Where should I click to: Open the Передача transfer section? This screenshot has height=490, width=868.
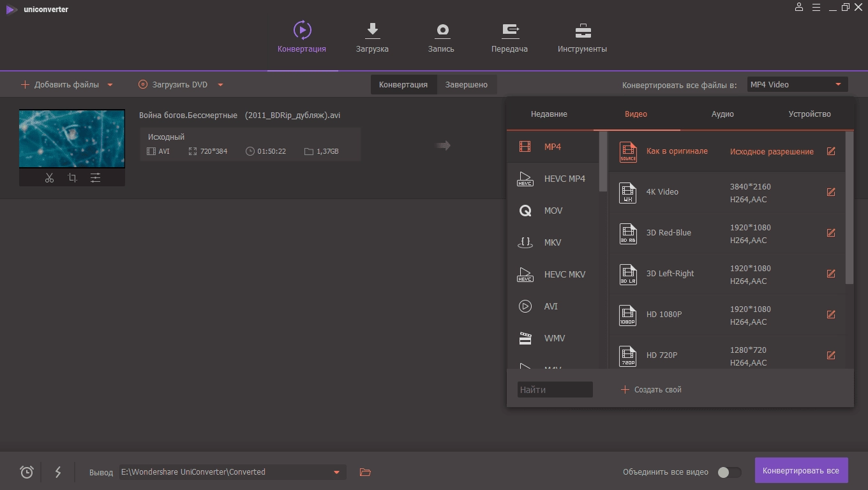pos(509,38)
